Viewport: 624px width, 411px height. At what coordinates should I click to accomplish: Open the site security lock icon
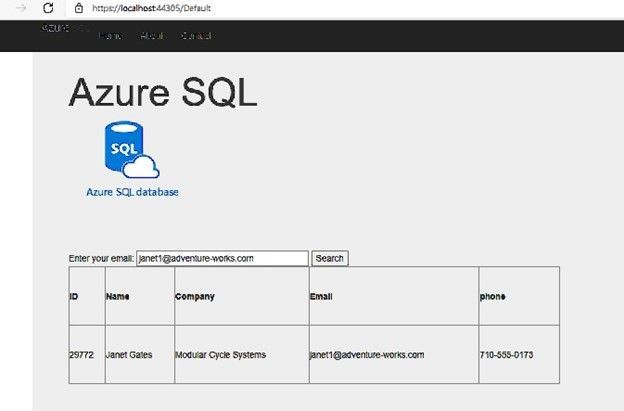click(79, 8)
